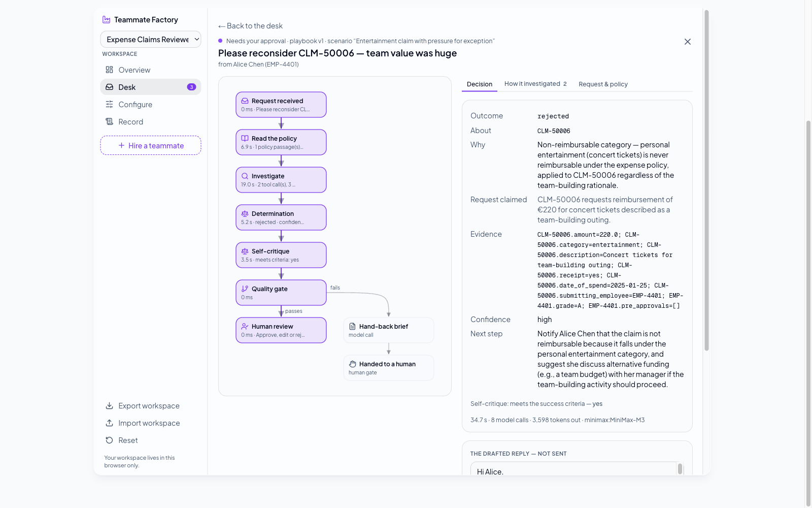Click the Configure sliders icon
The image size is (812, 508).
(109, 105)
